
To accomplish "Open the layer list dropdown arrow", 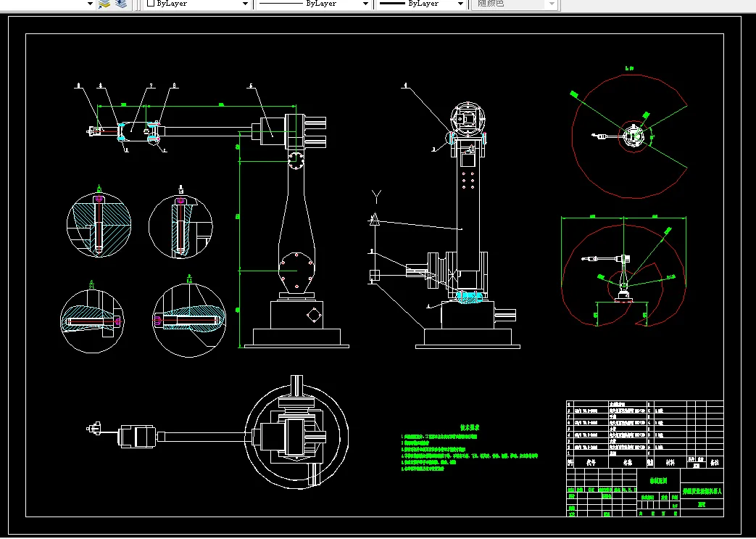I will pyautogui.click(x=90, y=4).
